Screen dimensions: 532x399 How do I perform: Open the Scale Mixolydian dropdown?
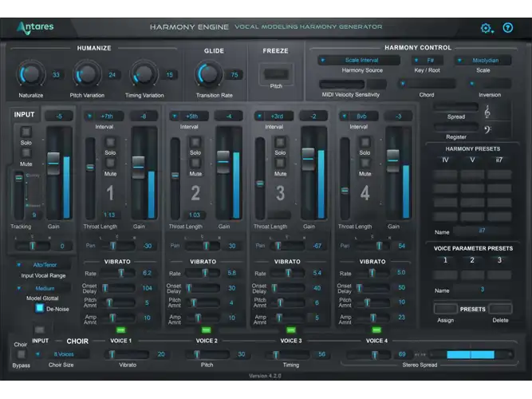point(483,60)
